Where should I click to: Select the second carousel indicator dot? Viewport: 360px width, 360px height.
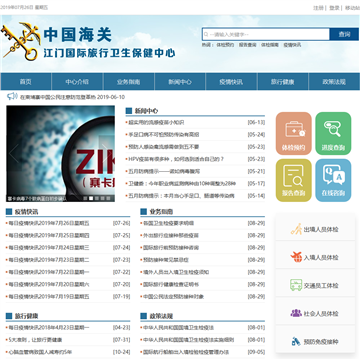pos(91,198)
